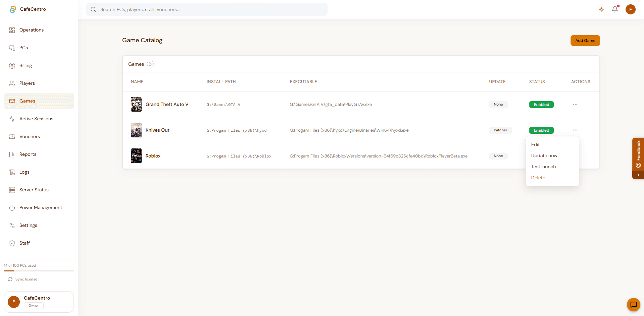The width and height of the screenshot is (644, 316).
Task: Open the Logs page
Action: pyautogui.click(x=39, y=172)
